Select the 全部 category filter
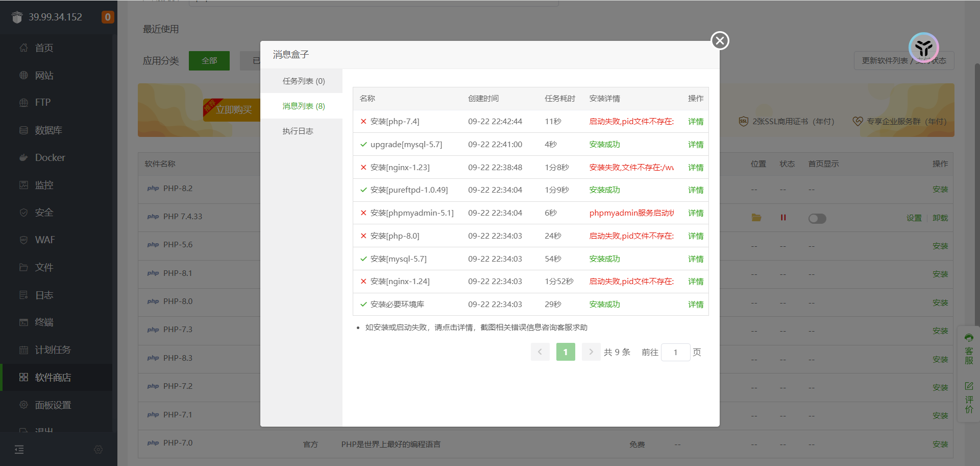980x466 pixels. (x=209, y=61)
